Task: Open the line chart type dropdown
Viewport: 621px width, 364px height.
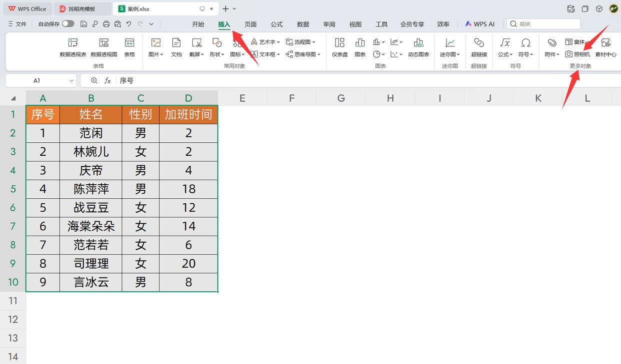Action: tap(396, 42)
